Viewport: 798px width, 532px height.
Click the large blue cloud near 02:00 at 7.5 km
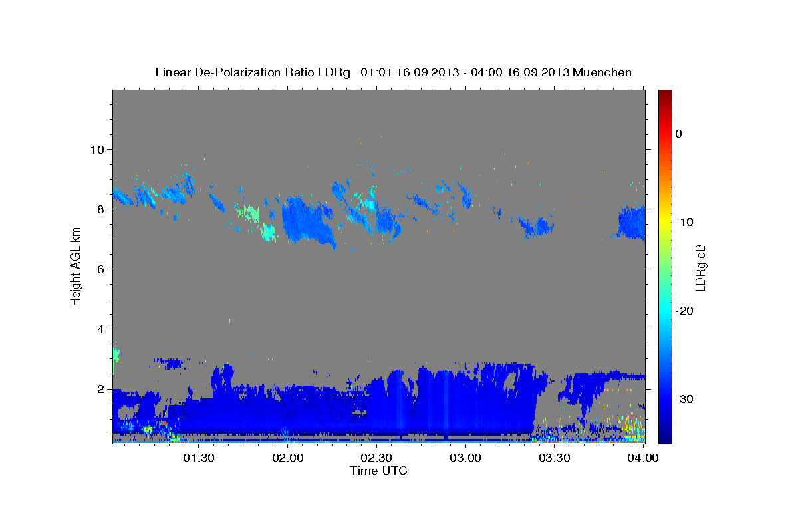coord(306,221)
